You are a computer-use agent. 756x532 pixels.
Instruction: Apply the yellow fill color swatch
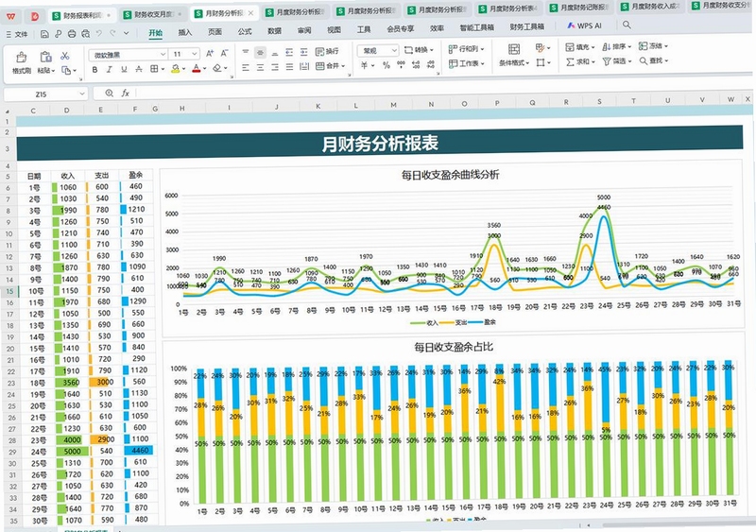click(x=175, y=69)
